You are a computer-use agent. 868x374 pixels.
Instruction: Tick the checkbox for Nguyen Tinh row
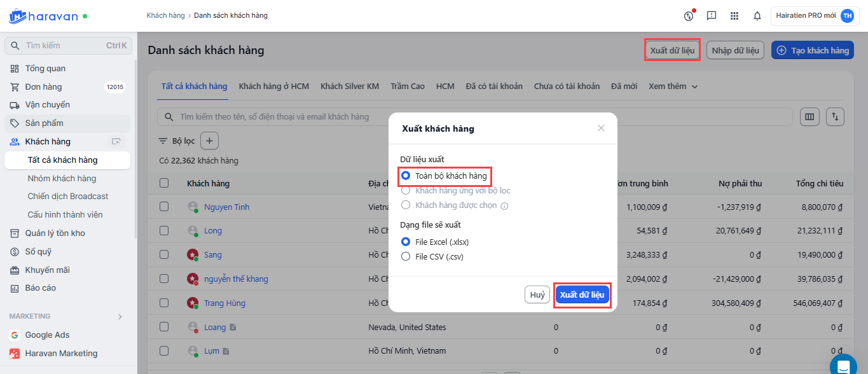(x=164, y=207)
